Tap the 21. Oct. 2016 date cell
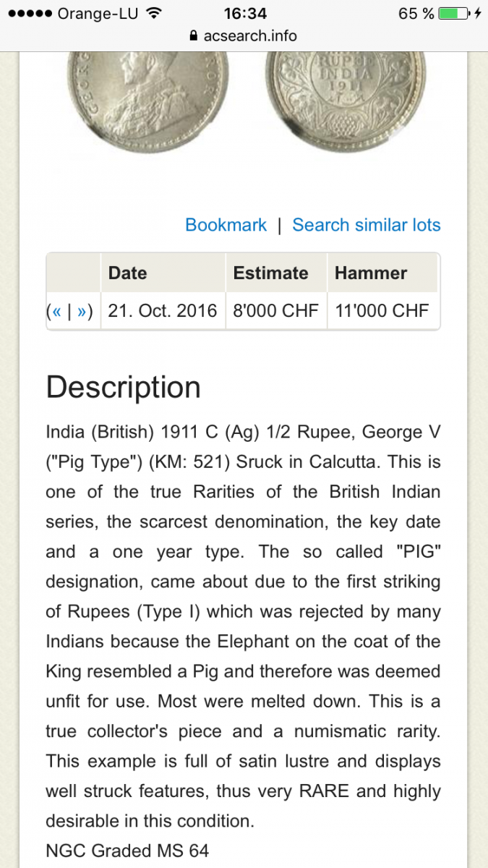 [x=162, y=311]
